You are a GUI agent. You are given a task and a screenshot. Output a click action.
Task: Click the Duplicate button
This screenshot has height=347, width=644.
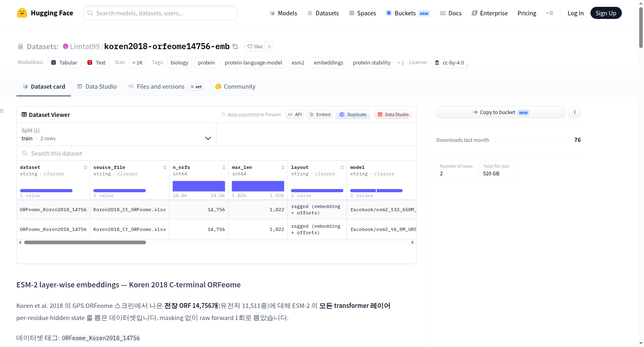tap(353, 114)
